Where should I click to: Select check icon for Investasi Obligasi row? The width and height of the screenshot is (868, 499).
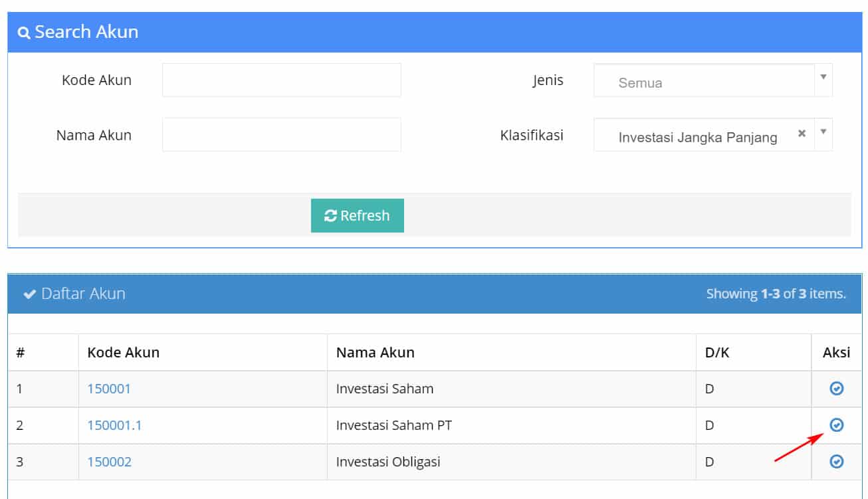tap(837, 461)
